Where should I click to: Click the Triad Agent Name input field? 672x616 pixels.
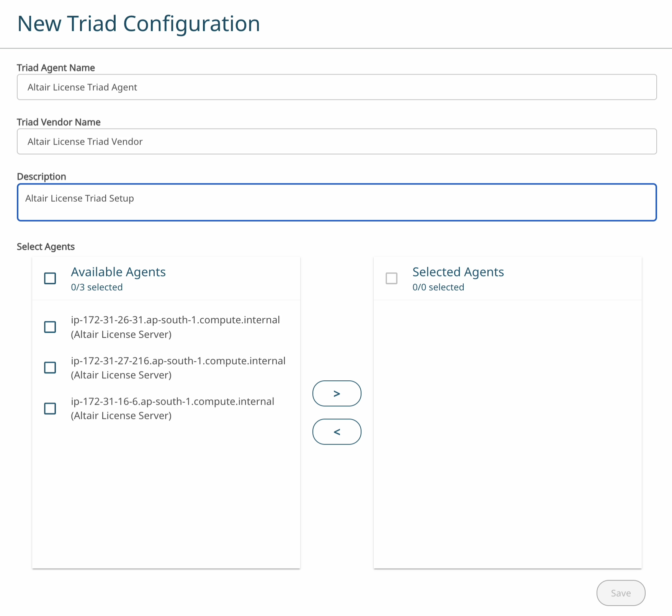[336, 87]
